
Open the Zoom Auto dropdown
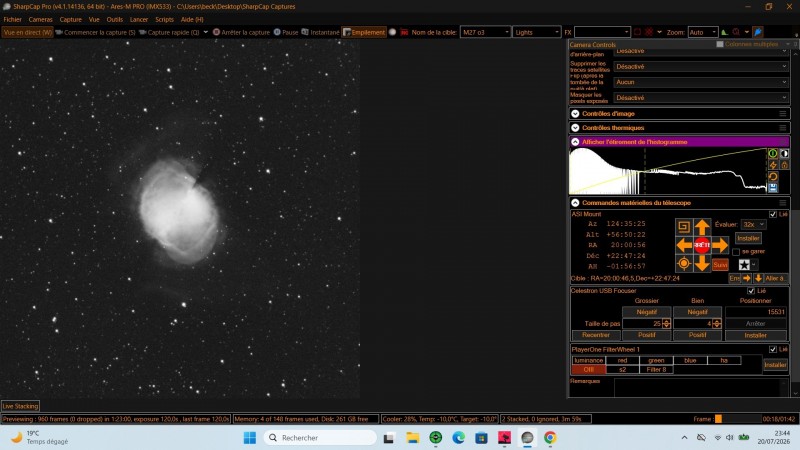click(703, 32)
